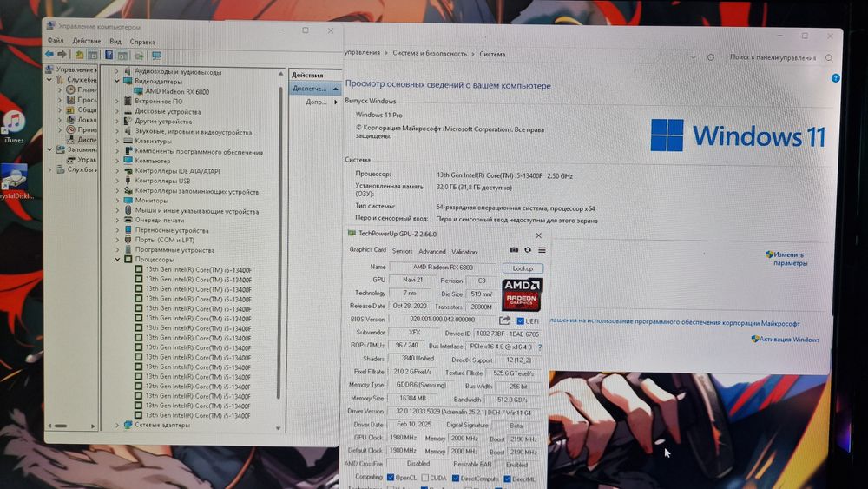Click the Lookup button in GPU-Z
Screen dimensions: 868x489
[523, 268]
